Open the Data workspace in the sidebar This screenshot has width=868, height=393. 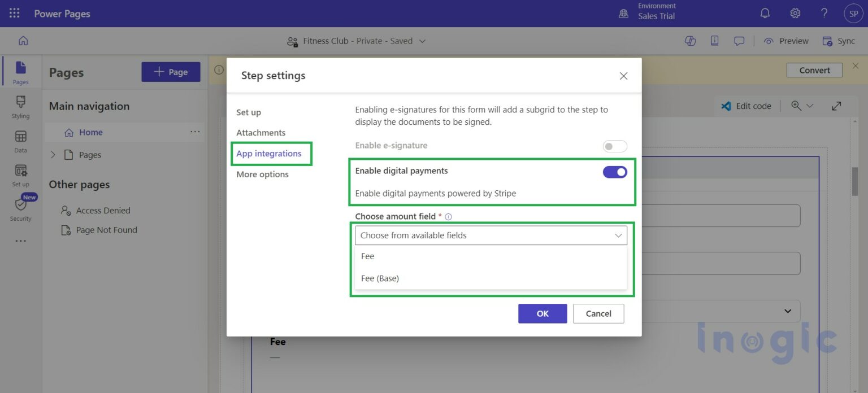pos(20,141)
